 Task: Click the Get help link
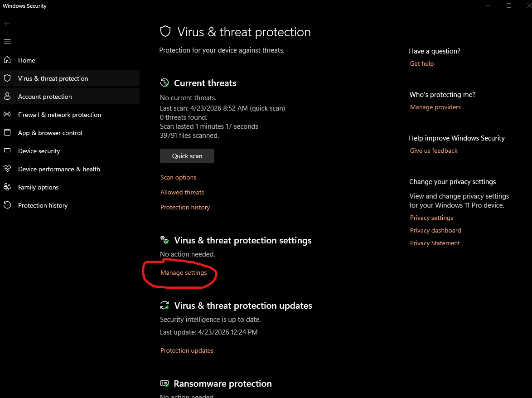tap(422, 63)
